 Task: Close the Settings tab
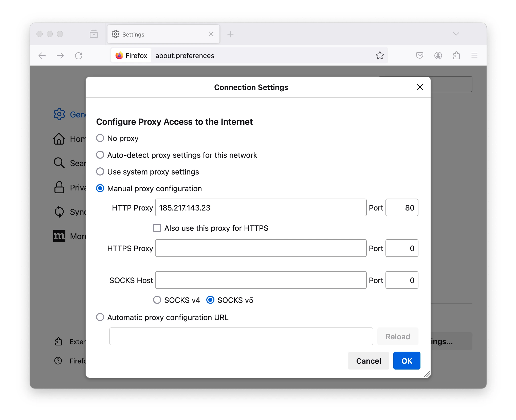211,34
